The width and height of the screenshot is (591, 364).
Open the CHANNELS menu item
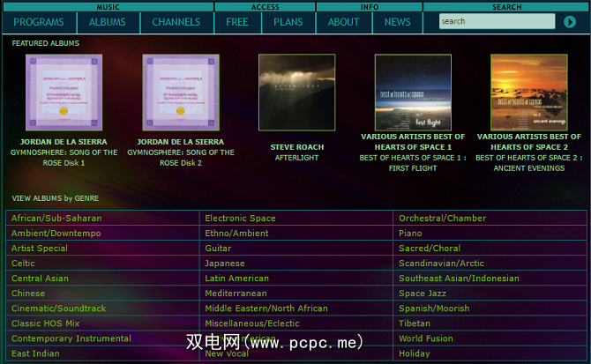pos(176,22)
